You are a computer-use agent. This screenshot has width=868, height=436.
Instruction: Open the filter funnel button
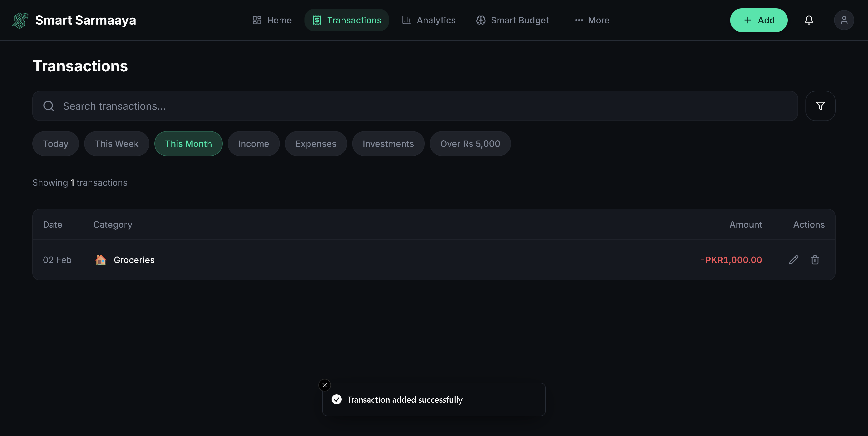(x=820, y=106)
